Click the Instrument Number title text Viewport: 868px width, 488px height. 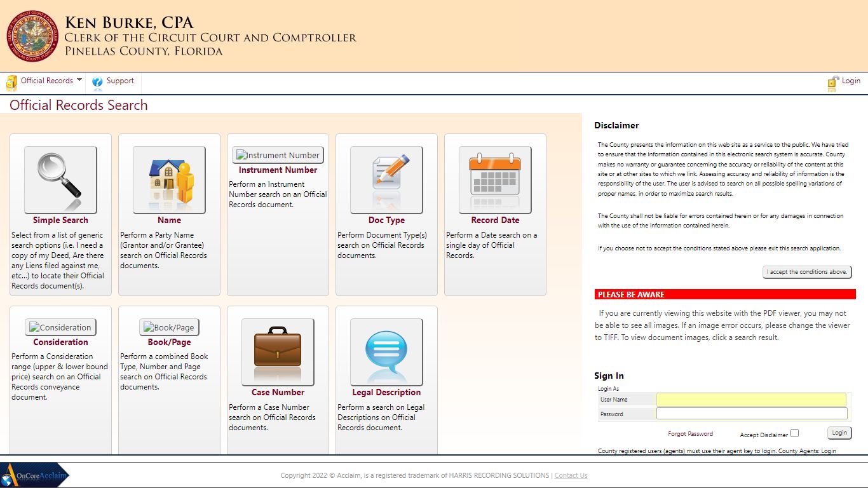pyautogui.click(x=278, y=170)
